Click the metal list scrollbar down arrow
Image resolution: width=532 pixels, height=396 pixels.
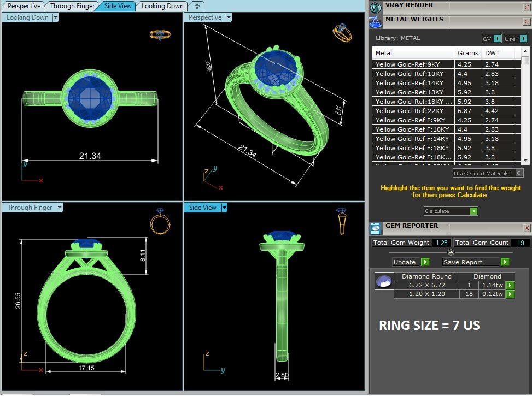(x=525, y=160)
